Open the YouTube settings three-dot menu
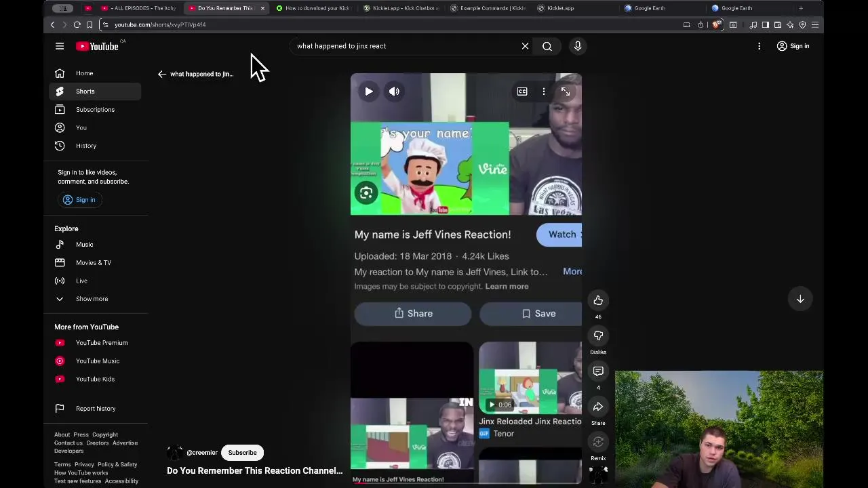Viewport: 868px width, 488px height. pyautogui.click(x=759, y=46)
